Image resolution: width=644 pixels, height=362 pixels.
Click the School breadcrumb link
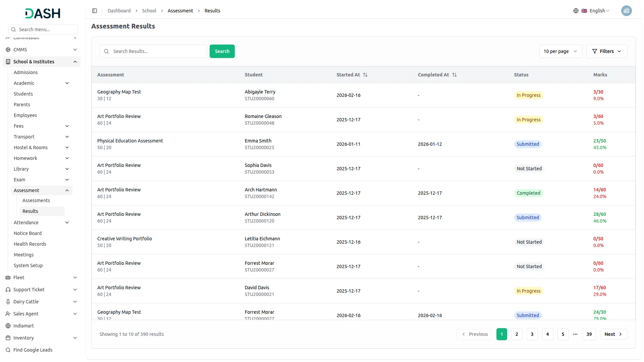click(x=149, y=11)
